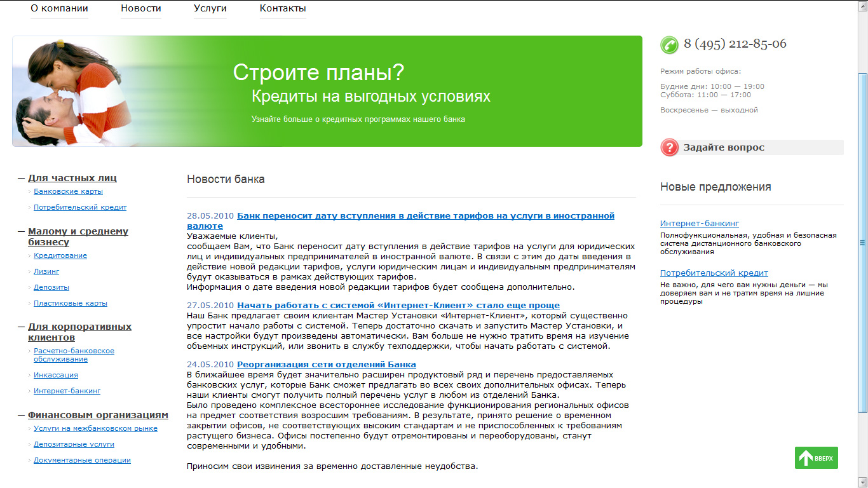Open Малому и среднему бизнесу section
This screenshot has height=488, width=868.
[78, 236]
